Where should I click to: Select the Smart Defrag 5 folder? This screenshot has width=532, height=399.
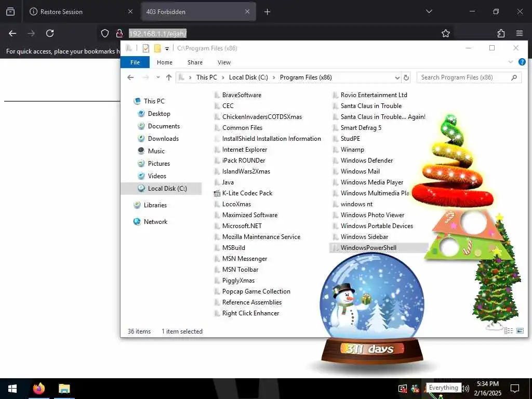[361, 128]
